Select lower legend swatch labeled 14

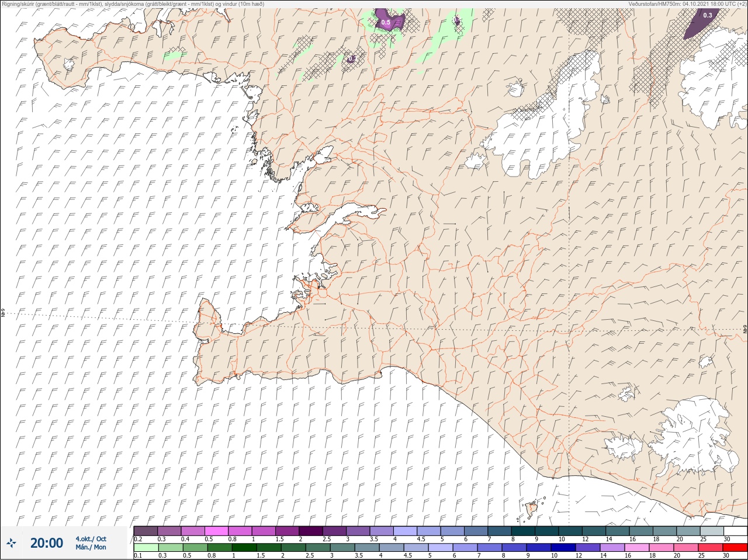(x=612, y=548)
